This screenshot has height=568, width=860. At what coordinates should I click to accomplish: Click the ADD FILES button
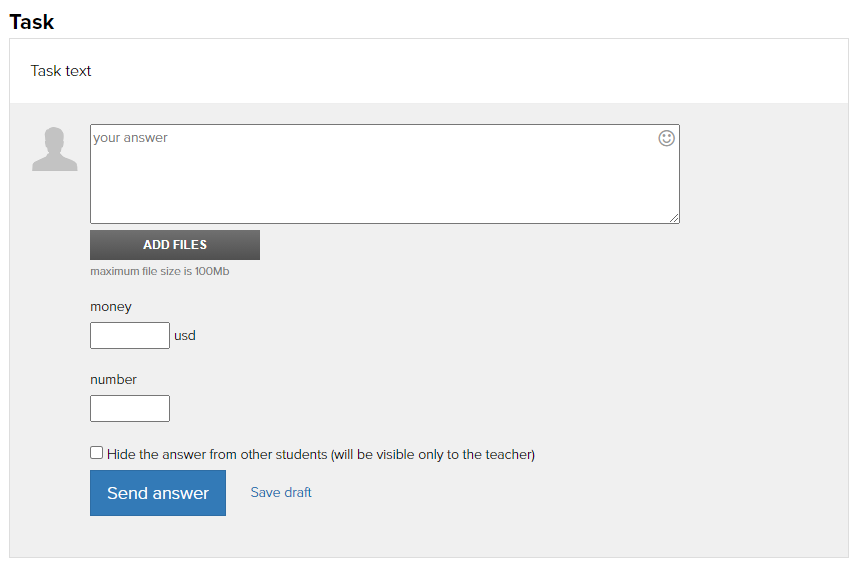tap(175, 245)
